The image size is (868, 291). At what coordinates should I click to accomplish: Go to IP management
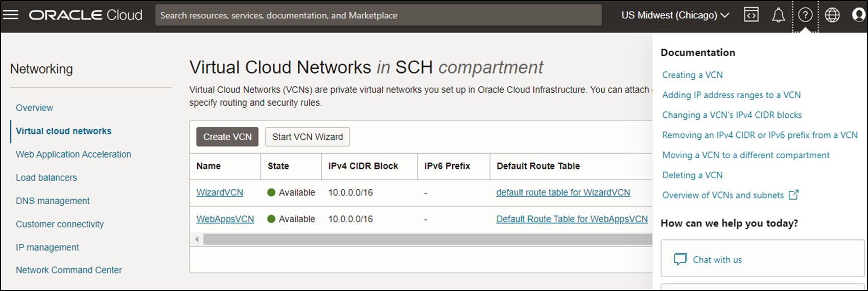point(47,247)
